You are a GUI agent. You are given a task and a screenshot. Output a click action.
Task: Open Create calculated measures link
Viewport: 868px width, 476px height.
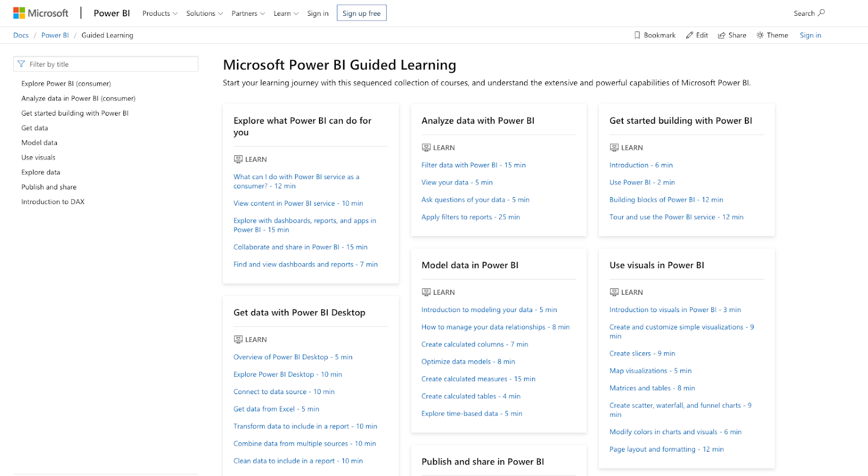478,379
